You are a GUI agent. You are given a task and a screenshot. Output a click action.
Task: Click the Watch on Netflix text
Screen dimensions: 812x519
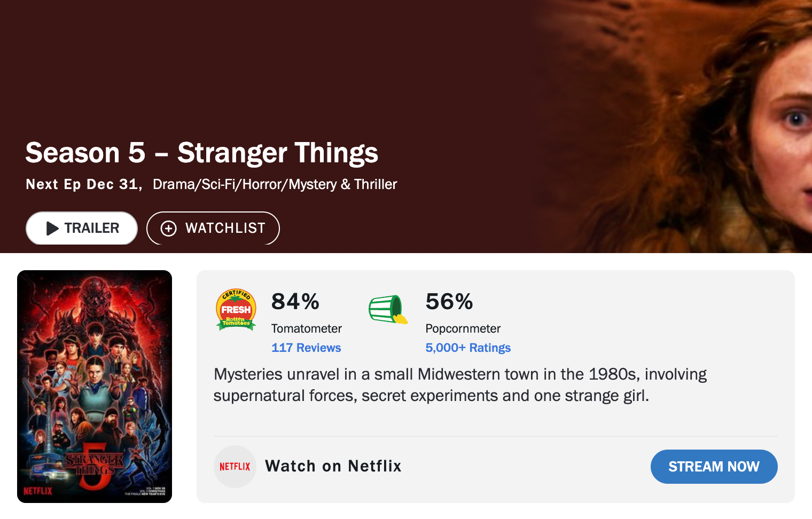333,466
